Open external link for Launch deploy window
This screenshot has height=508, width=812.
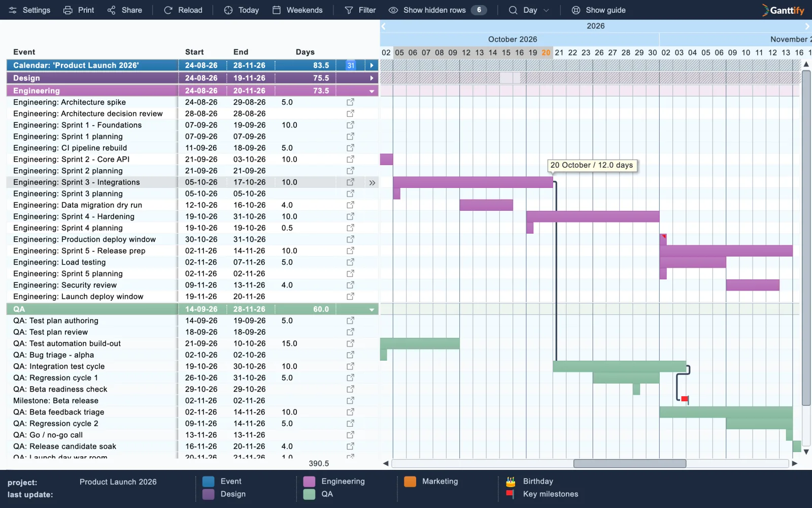[x=350, y=297]
